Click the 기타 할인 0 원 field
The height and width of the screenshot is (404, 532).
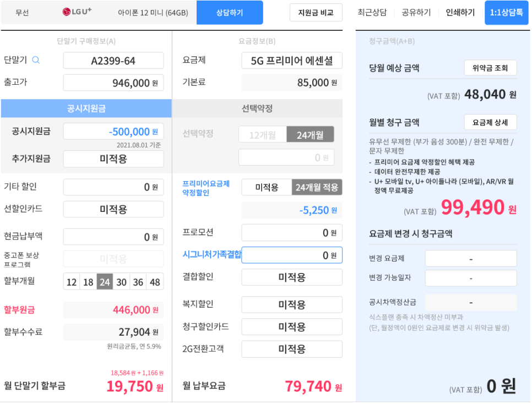tap(113, 187)
